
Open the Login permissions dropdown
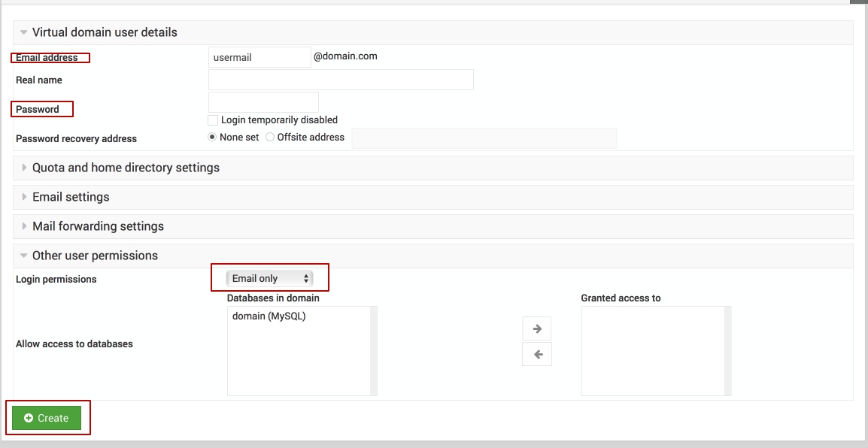270,279
